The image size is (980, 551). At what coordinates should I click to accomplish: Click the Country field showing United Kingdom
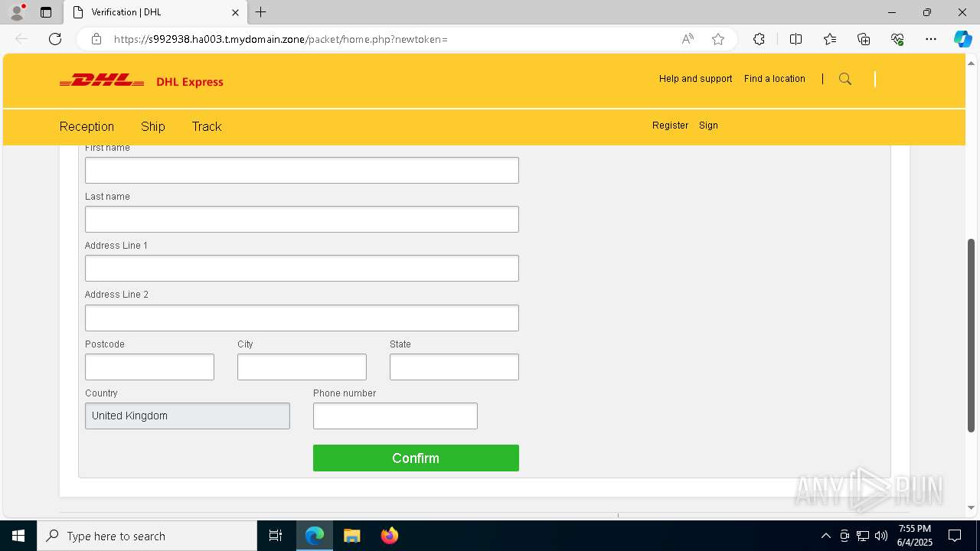coord(188,416)
